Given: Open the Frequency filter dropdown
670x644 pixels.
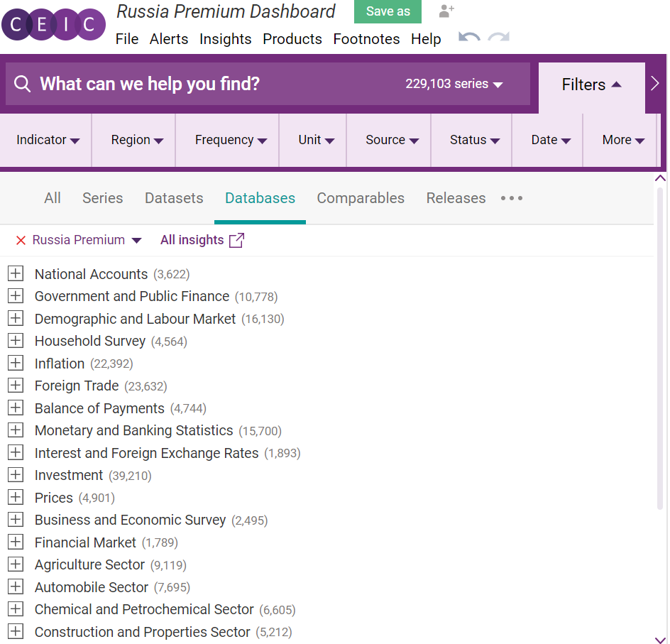Looking at the screenshot, I should coord(231,140).
